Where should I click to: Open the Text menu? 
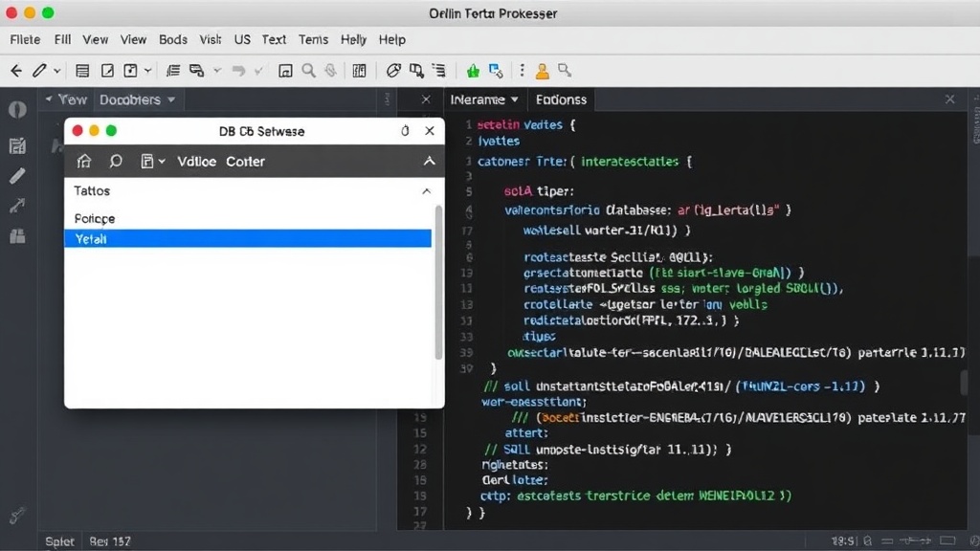point(274,39)
